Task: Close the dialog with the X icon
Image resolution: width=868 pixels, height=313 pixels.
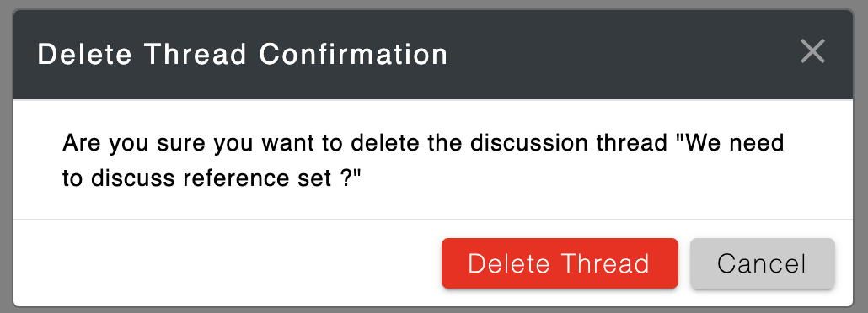Action: pos(812,51)
